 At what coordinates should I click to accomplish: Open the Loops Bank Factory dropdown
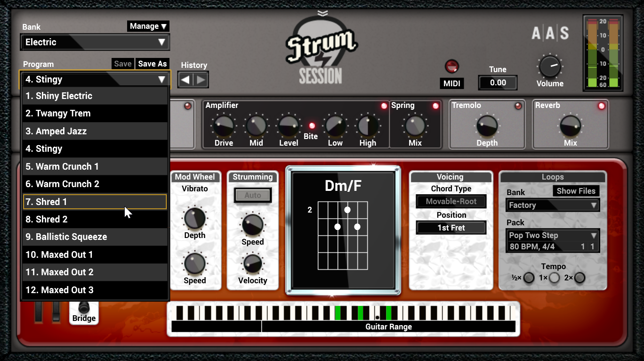[553, 205]
